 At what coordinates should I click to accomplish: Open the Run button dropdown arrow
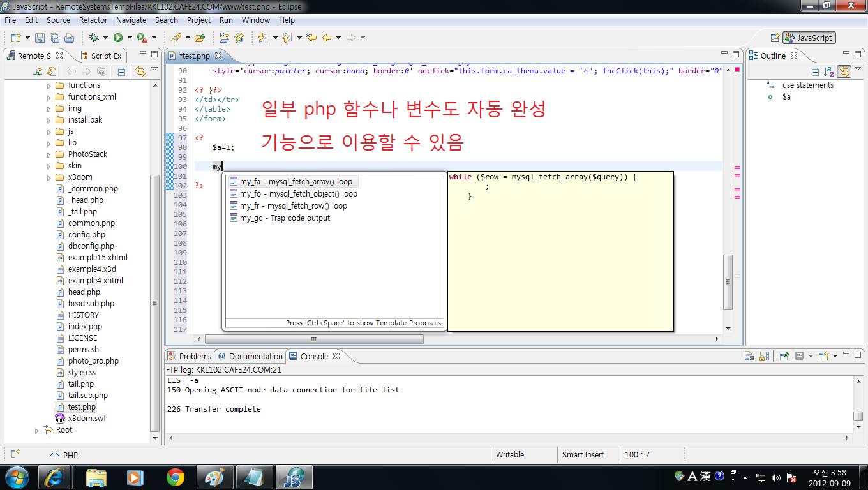click(130, 38)
